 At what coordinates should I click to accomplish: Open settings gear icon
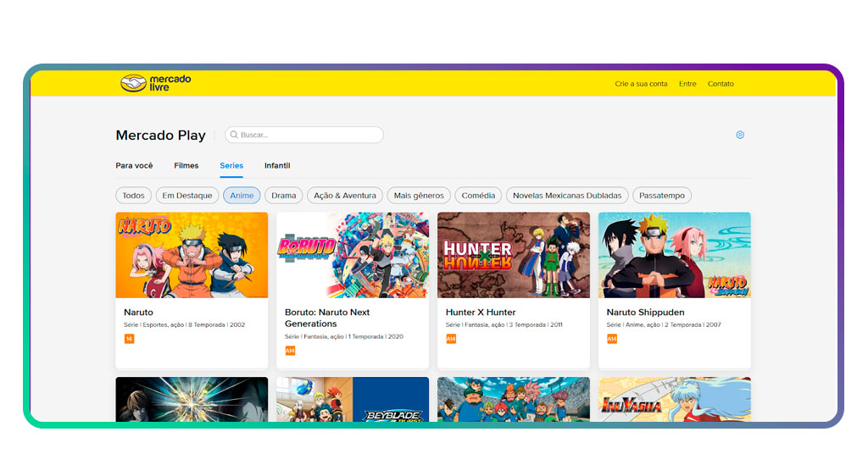click(740, 135)
